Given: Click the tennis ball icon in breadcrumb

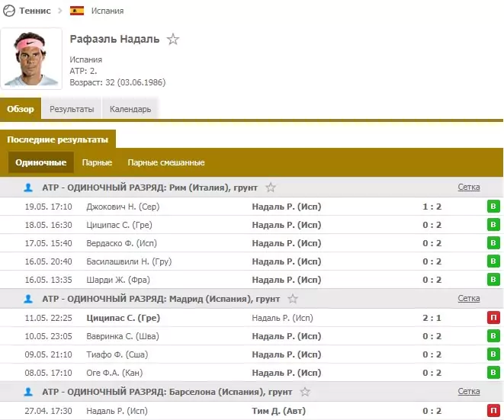Looking at the screenshot, I should 8,11.
